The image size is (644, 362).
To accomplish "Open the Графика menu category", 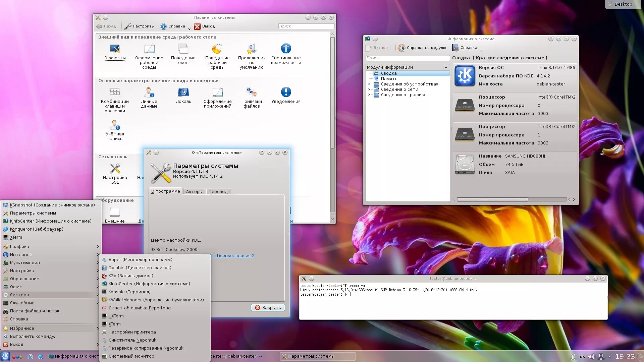I will [19, 247].
